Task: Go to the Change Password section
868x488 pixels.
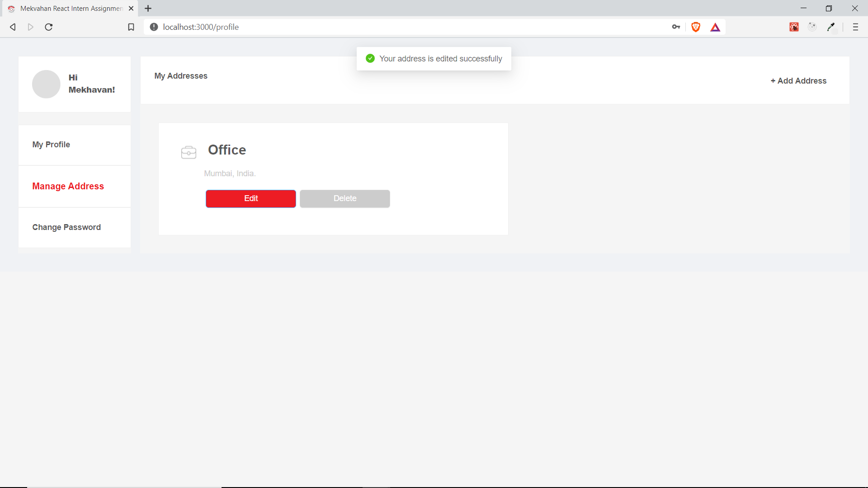Action: (66, 227)
